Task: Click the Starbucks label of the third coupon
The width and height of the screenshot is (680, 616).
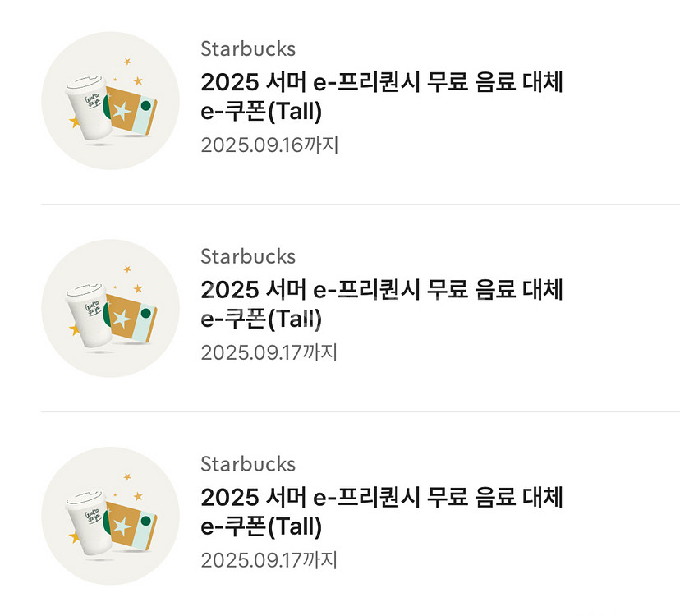Action: [248, 464]
